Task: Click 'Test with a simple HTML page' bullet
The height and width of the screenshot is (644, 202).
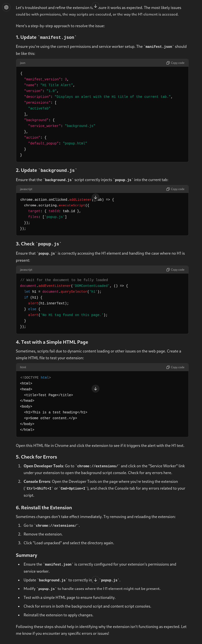Action: click(x=69, y=597)
